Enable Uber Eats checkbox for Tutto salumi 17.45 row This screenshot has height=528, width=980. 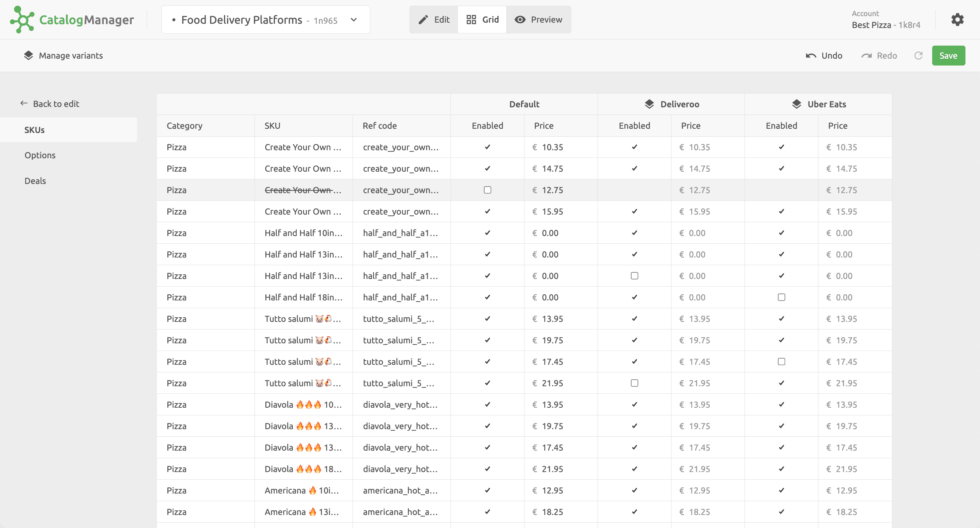pos(781,362)
